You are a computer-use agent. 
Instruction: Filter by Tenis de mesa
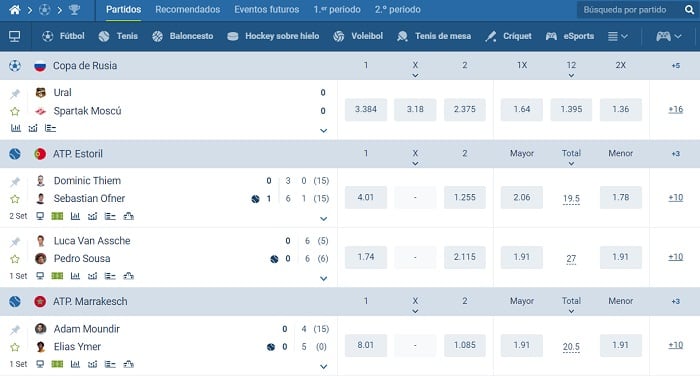tap(433, 36)
